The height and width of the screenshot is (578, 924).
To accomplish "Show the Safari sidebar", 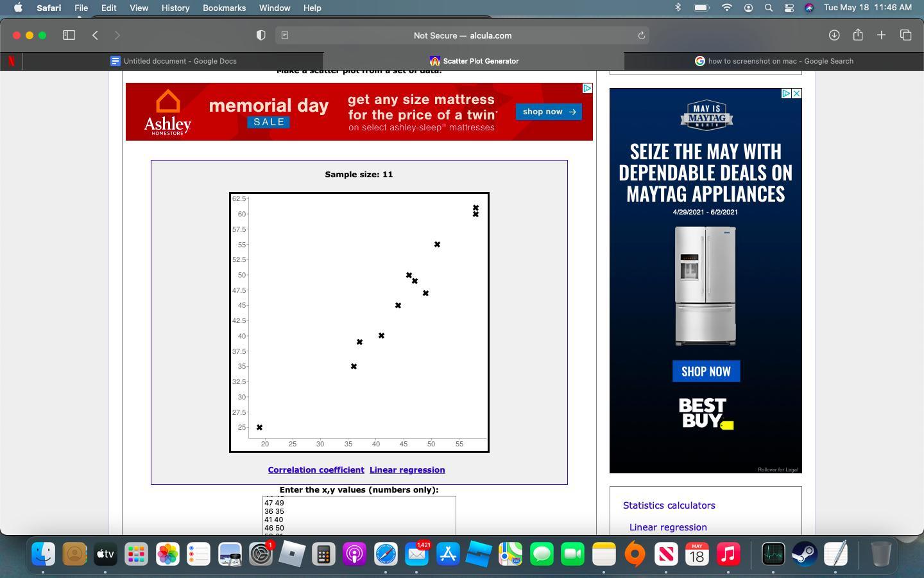I will (69, 35).
